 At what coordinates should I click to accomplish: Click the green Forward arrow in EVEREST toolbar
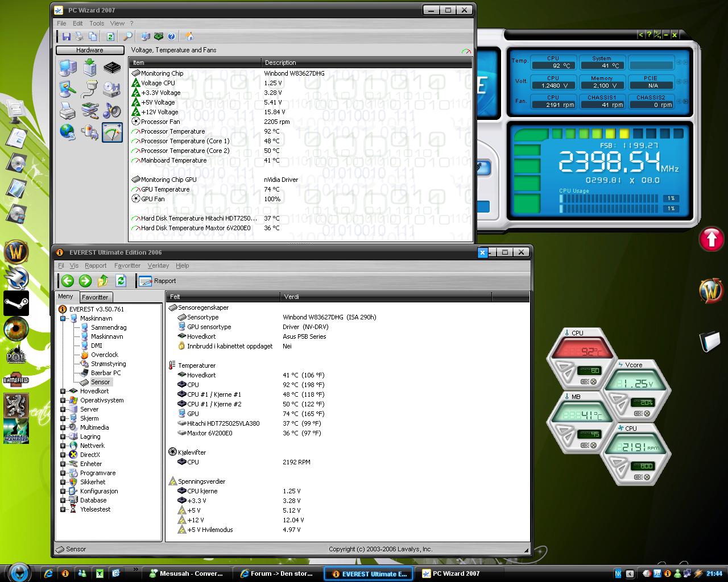[x=85, y=280]
